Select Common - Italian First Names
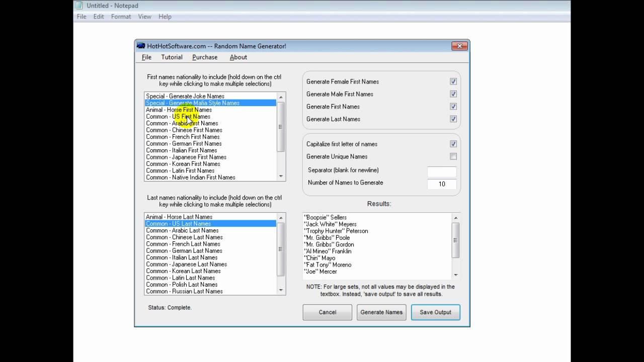The width and height of the screenshot is (644, 362). click(210, 150)
